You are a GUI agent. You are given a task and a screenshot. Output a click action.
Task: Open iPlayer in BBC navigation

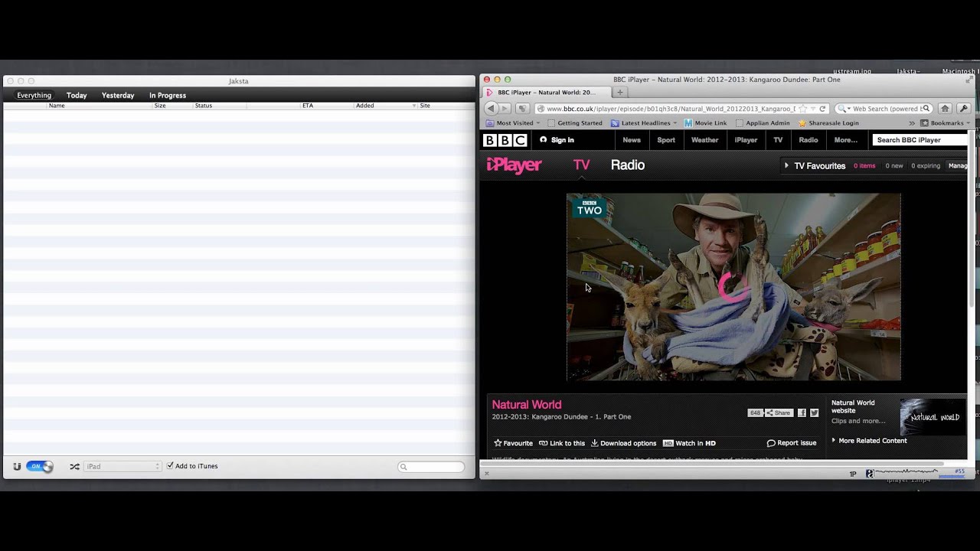(746, 140)
